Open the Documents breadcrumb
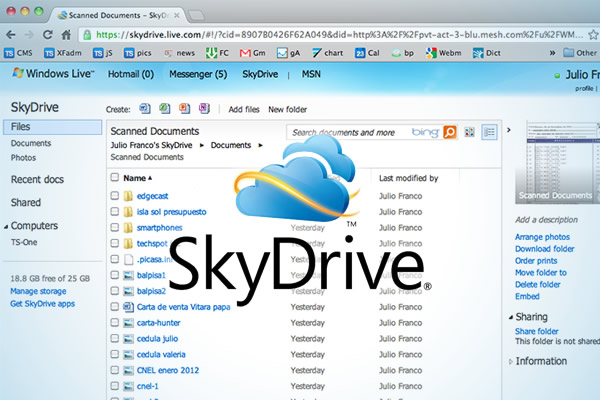600x400 pixels. tap(231, 145)
